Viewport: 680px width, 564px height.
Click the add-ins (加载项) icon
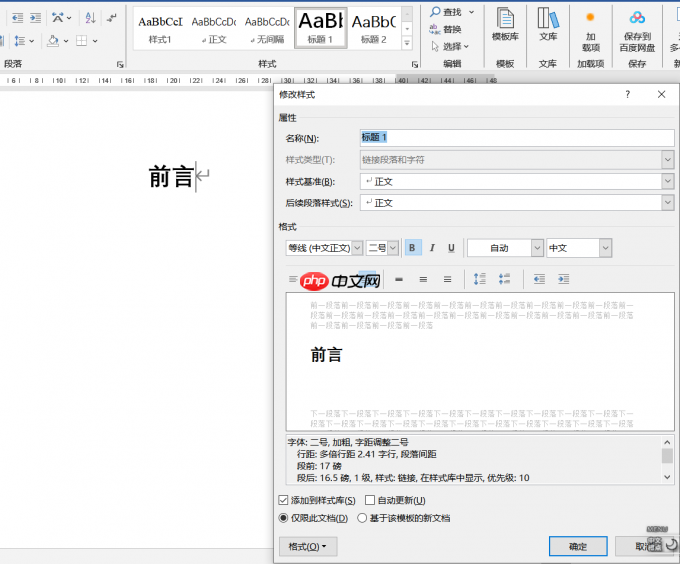pos(590,30)
